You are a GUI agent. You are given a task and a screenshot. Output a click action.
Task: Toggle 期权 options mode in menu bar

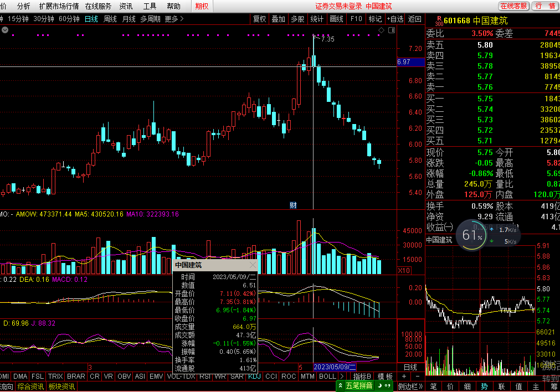[202, 6]
